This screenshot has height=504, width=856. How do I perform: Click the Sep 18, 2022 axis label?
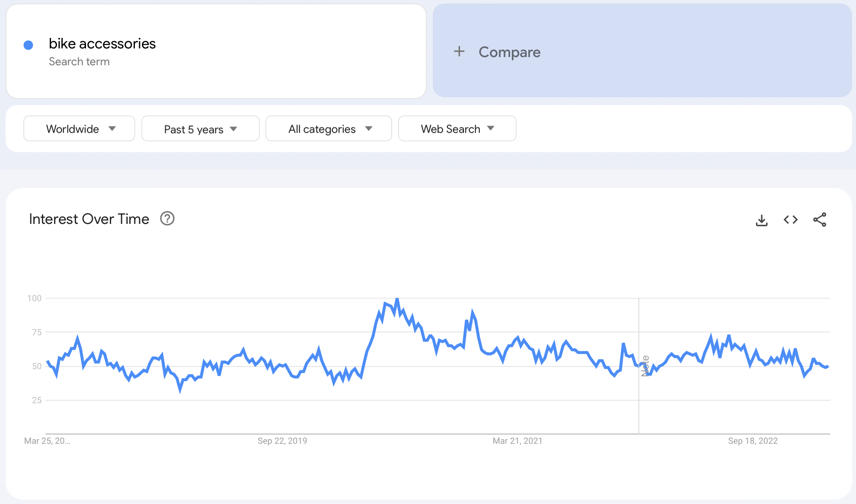[x=753, y=441]
